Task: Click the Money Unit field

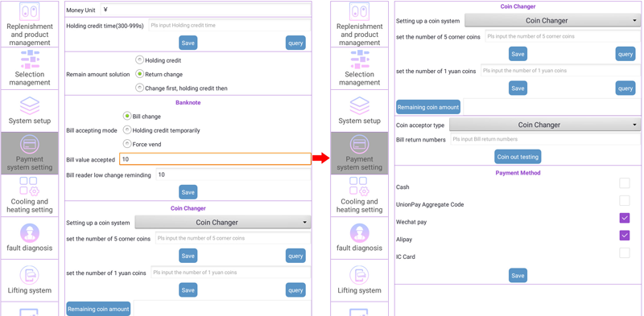Action: point(206,10)
